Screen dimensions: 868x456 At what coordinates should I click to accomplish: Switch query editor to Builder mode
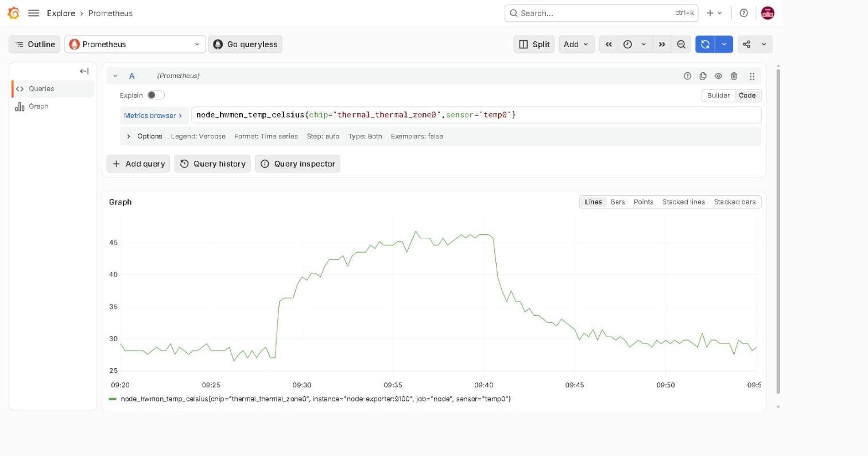(x=718, y=95)
